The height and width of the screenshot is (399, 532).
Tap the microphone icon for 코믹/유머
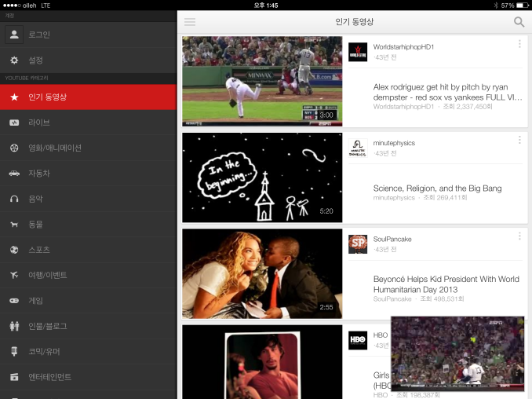pyautogui.click(x=14, y=351)
